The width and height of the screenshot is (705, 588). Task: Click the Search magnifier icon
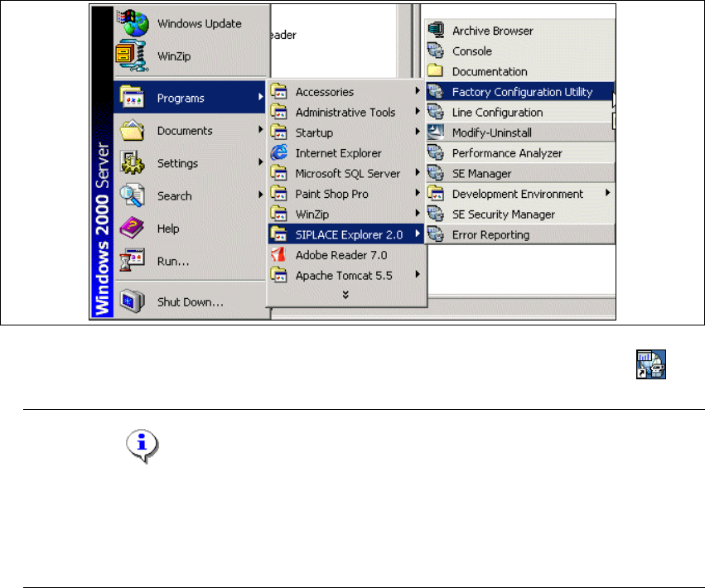[132, 195]
